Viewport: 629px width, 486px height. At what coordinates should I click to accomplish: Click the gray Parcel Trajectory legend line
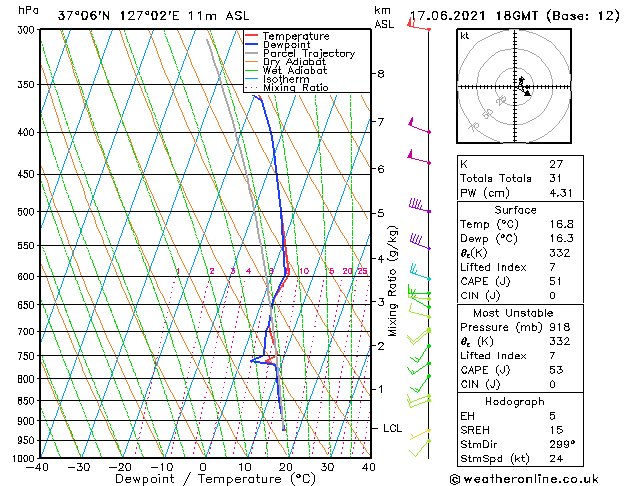point(251,53)
